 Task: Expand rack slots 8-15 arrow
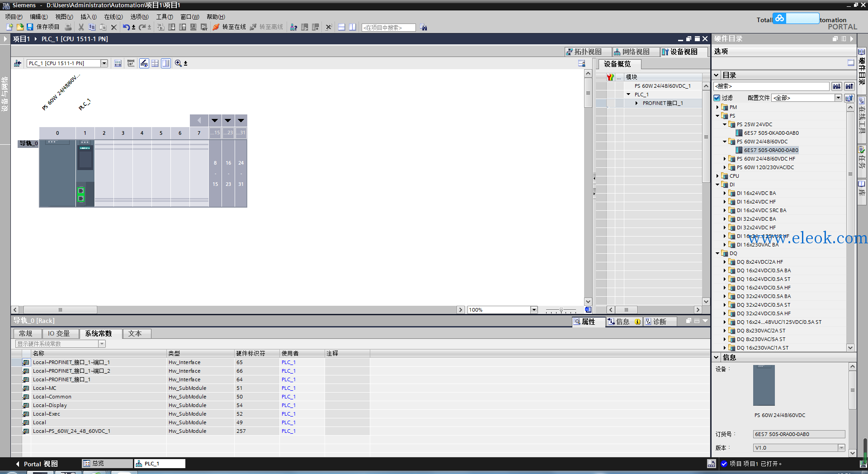pos(215,121)
